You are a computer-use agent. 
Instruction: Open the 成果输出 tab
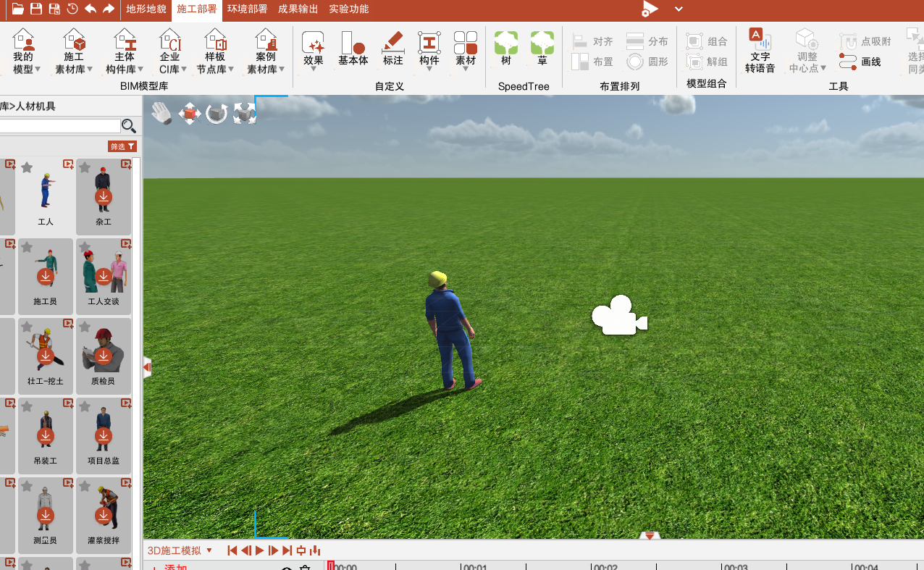tap(298, 9)
